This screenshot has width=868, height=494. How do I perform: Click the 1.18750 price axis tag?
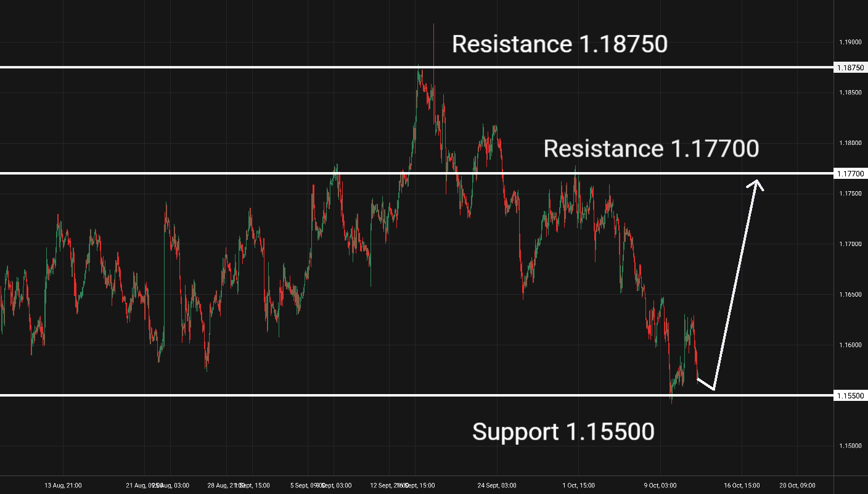coord(850,67)
